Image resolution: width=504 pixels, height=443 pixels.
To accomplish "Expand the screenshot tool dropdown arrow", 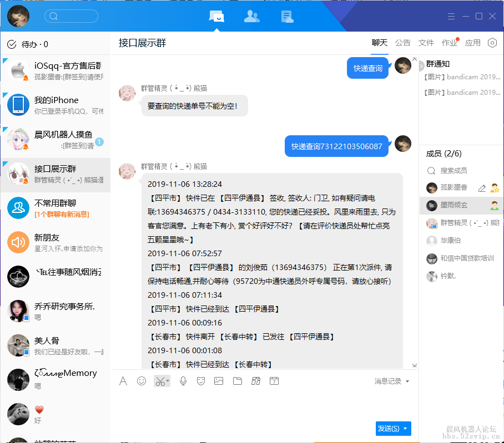I will pyautogui.click(x=168, y=381).
